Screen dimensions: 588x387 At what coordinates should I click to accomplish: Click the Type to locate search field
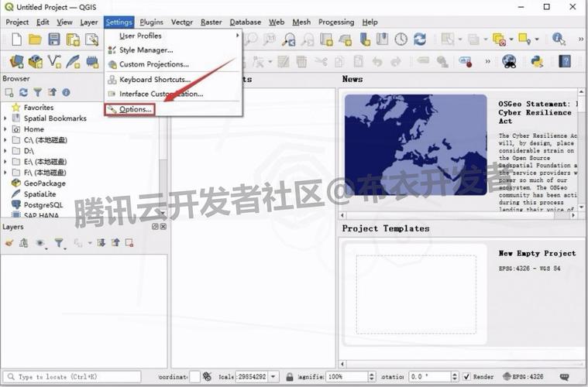[x=72, y=376]
